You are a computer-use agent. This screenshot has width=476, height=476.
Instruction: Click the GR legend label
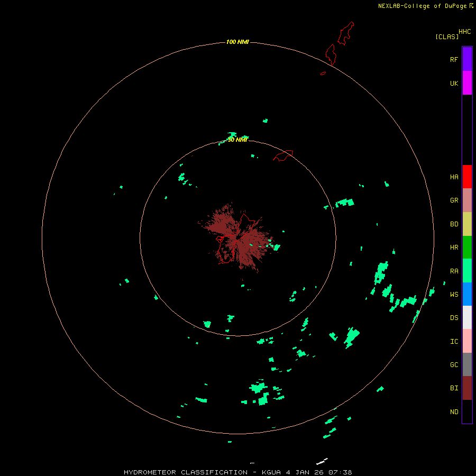click(454, 200)
